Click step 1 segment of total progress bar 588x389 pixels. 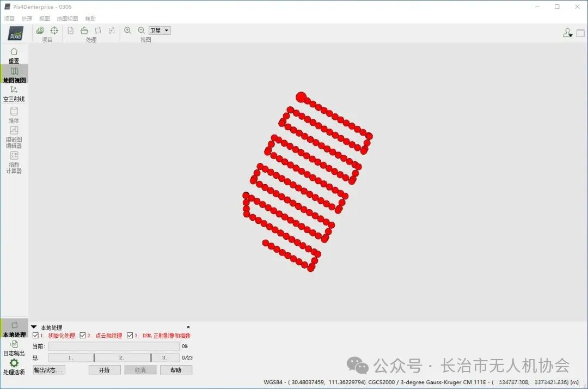[x=71, y=357]
